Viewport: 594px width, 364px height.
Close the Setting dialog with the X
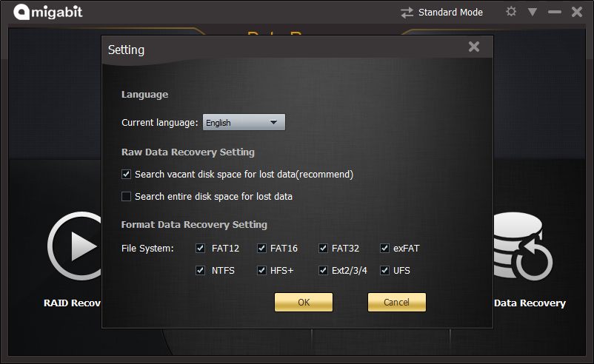(474, 47)
